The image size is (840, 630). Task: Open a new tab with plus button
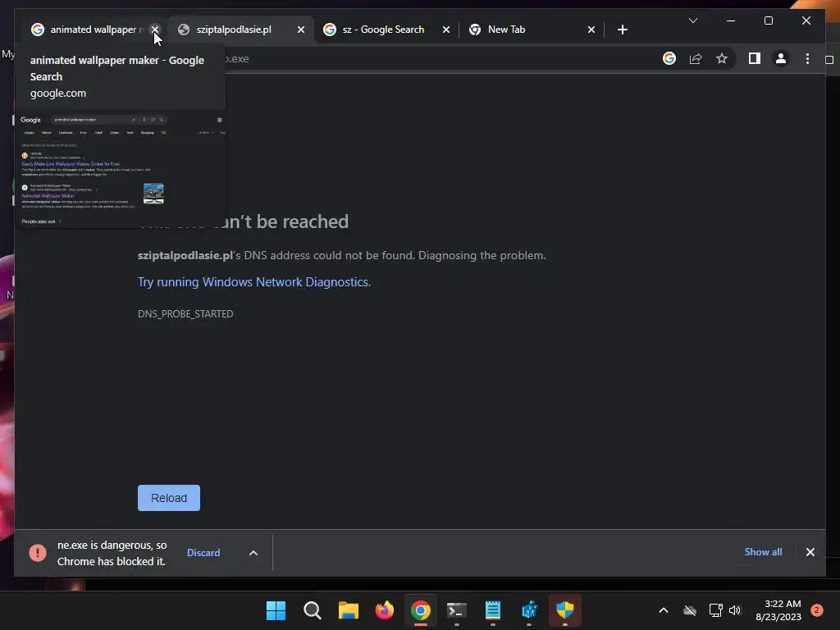[622, 30]
